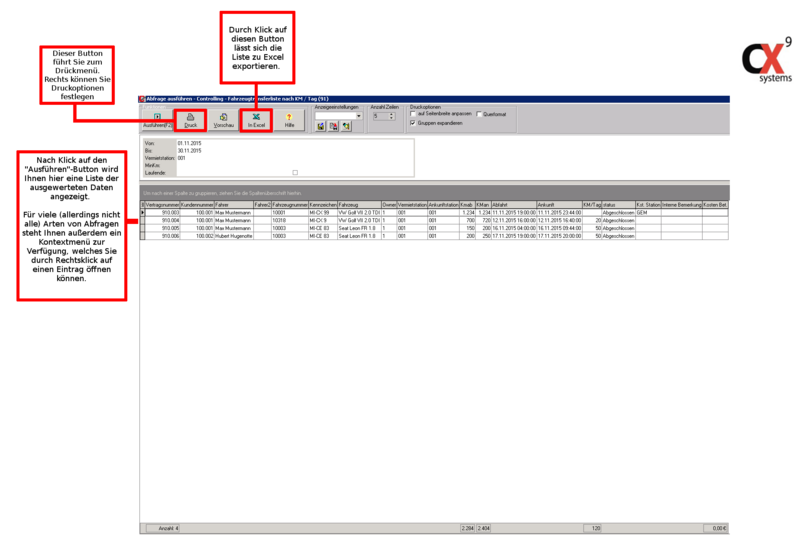Toggle the Laufende checkbox
The width and height of the screenshot is (800, 541).
295,172
